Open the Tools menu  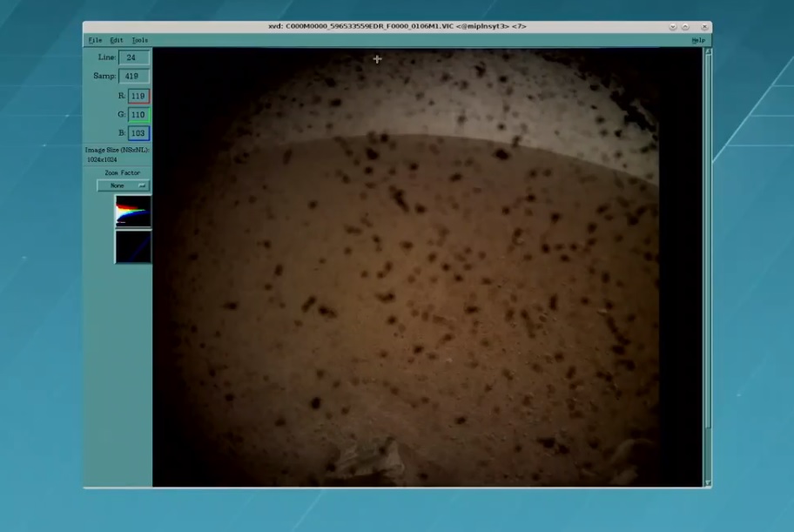click(139, 40)
